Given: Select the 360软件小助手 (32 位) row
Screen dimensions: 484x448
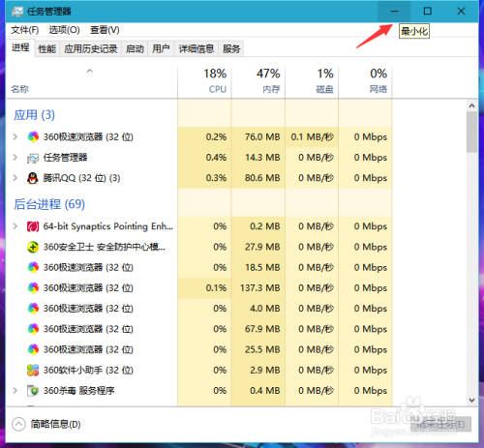Looking at the screenshot, I should (x=199, y=370).
